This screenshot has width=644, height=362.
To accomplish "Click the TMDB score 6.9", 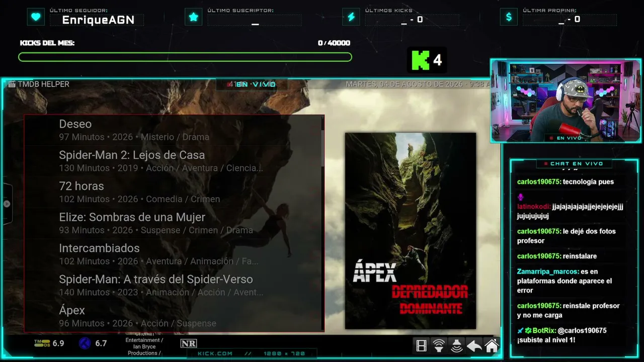I will pos(58,343).
